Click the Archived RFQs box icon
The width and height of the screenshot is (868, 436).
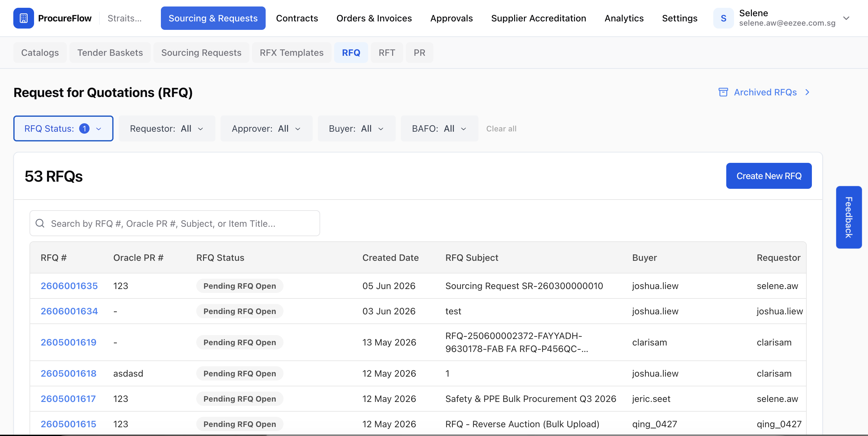[723, 92]
